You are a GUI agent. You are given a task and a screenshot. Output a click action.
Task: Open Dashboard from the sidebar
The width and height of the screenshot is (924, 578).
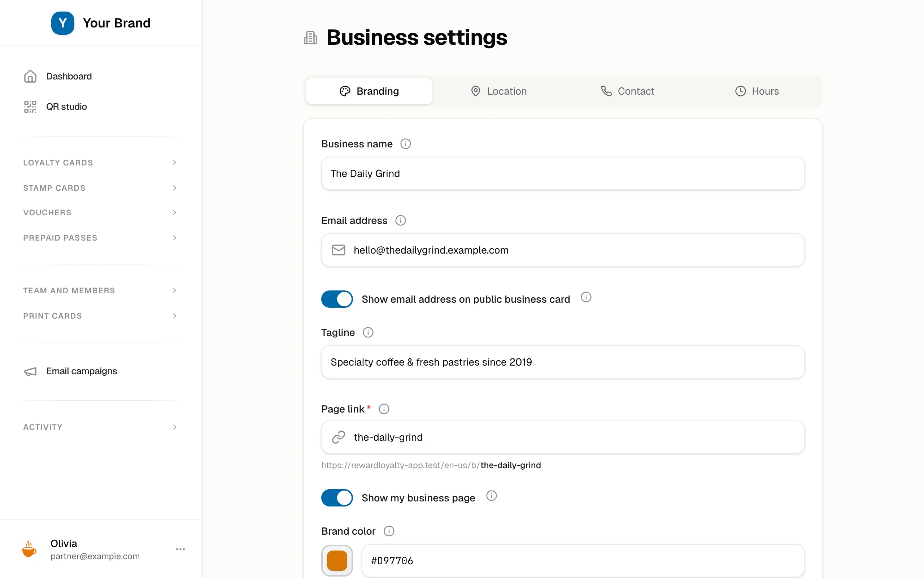coord(101,77)
